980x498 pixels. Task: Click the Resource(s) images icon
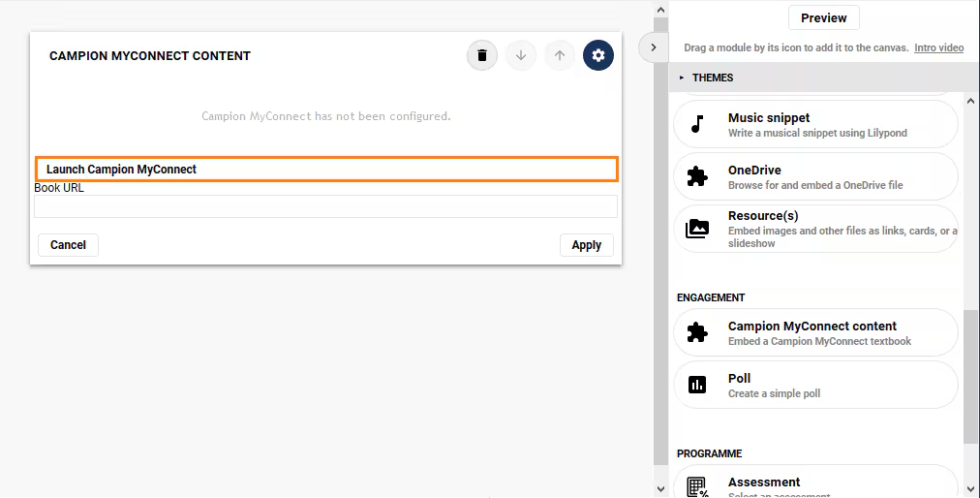click(x=697, y=229)
